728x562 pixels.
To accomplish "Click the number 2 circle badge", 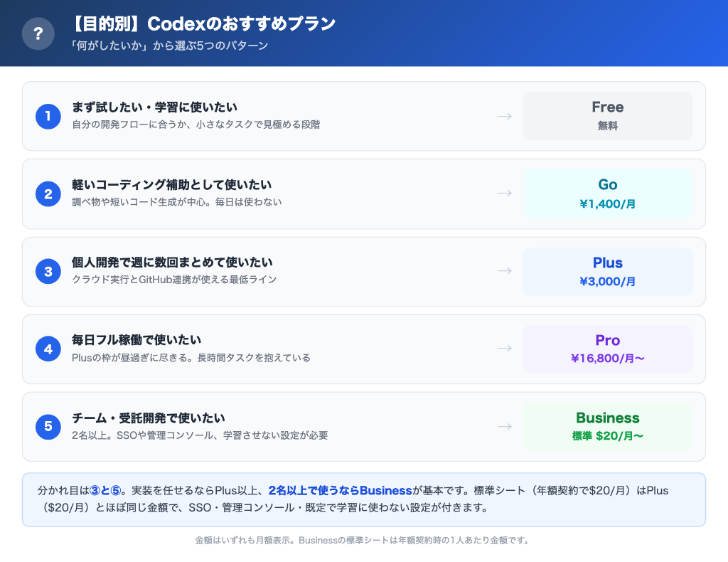I will [48, 193].
